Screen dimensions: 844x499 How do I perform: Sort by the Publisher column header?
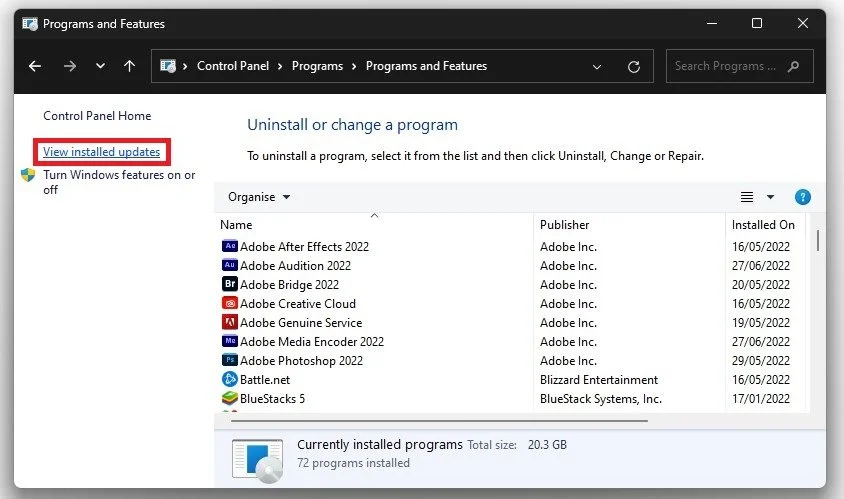tap(564, 225)
